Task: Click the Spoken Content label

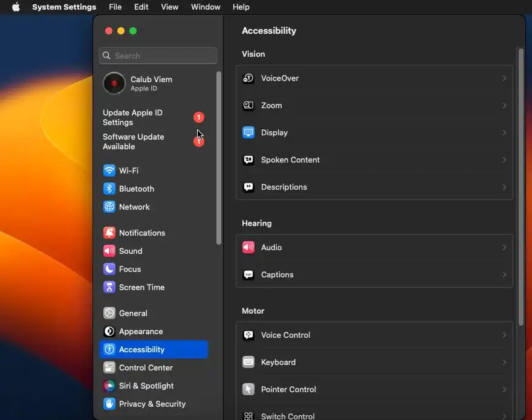Action: (x=290, y=160)
